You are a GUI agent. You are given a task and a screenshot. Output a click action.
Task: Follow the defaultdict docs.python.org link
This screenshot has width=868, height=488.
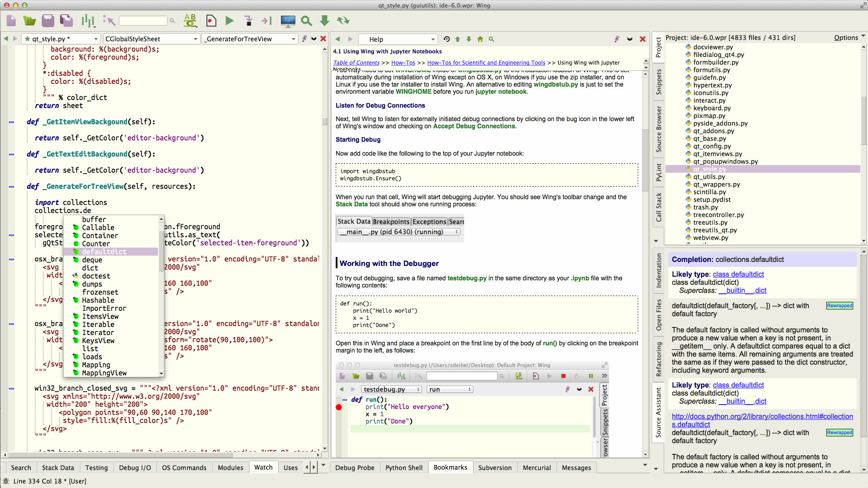coord(762,416)
